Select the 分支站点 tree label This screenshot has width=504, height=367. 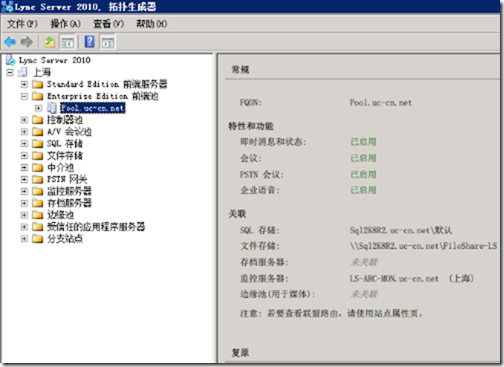pos(65,239)
